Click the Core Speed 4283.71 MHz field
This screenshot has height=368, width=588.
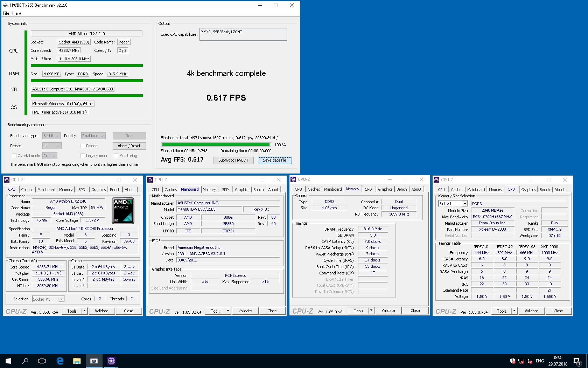[48, 267]
